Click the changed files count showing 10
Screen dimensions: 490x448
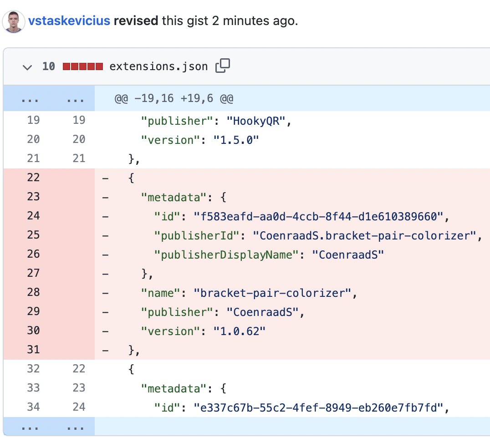(x=49, y=66)
